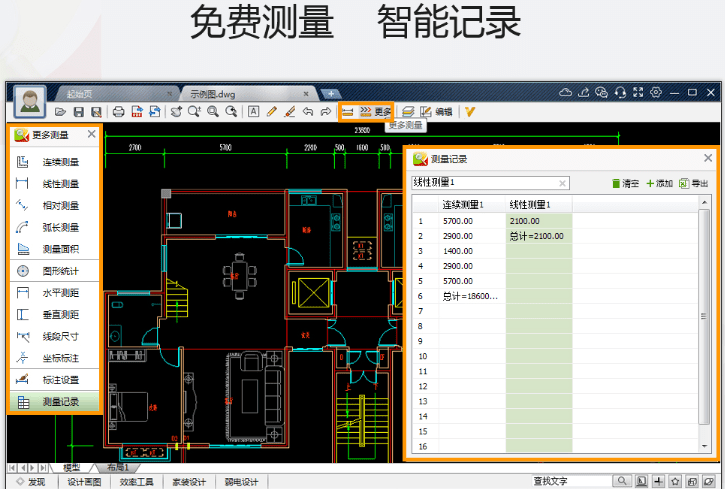The image size is (725, 489).
Task: Click the linear measure ruler icon in toolbar
Action: [348, 112]
